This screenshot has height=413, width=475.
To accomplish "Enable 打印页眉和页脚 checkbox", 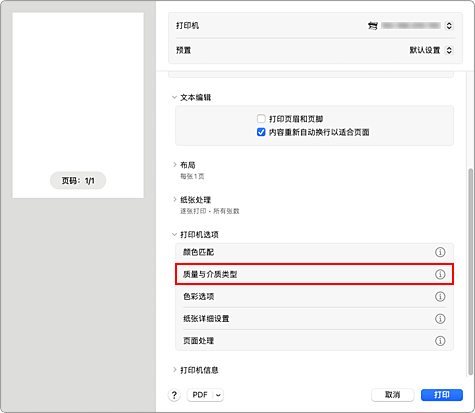I will [x=261, y=119].
